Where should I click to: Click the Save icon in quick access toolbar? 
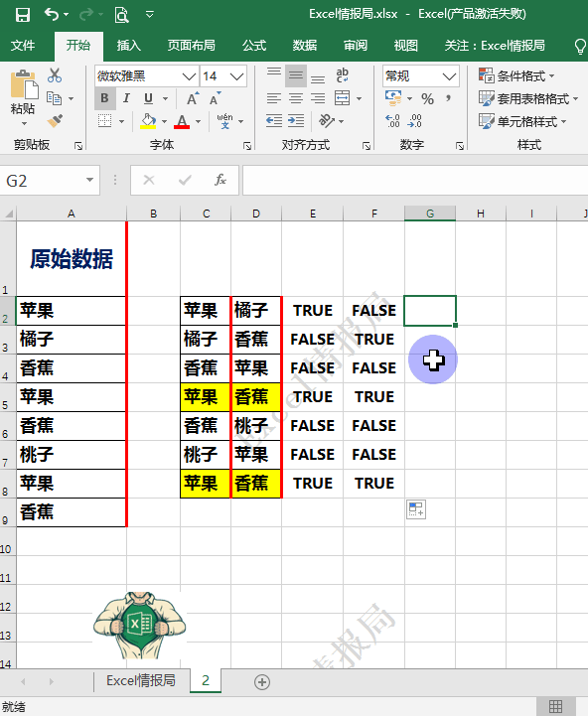coord(23,15)
